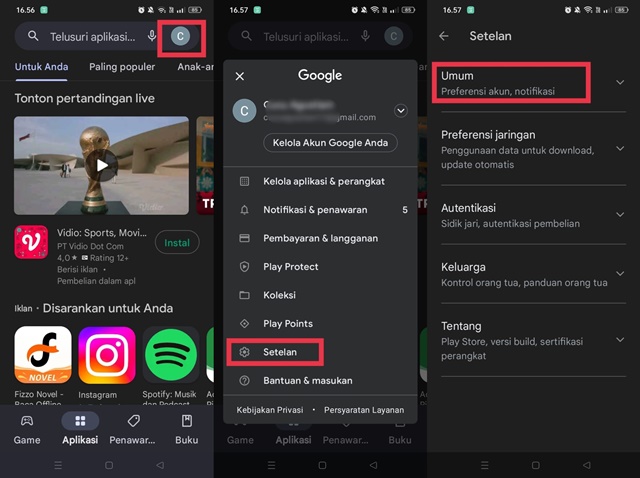Tap Setelan screen Android home navigation button
Screen dimensions: 640x478
pyautogui.click(x=536, y=465)
